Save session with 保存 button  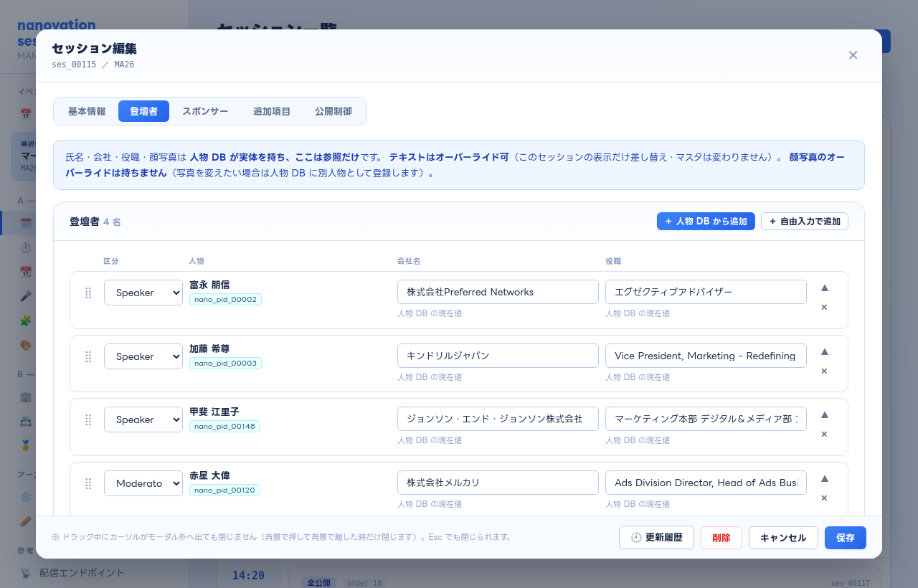(846, 538)
